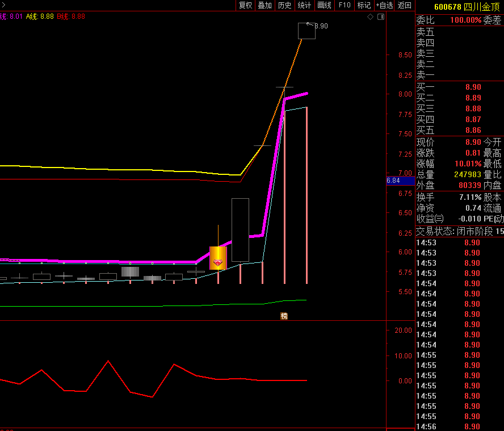Image resolution: width=504 pixels, height=431 pixels.
Task: Click the 现价 8.90 value
Action: click(473, 142)
